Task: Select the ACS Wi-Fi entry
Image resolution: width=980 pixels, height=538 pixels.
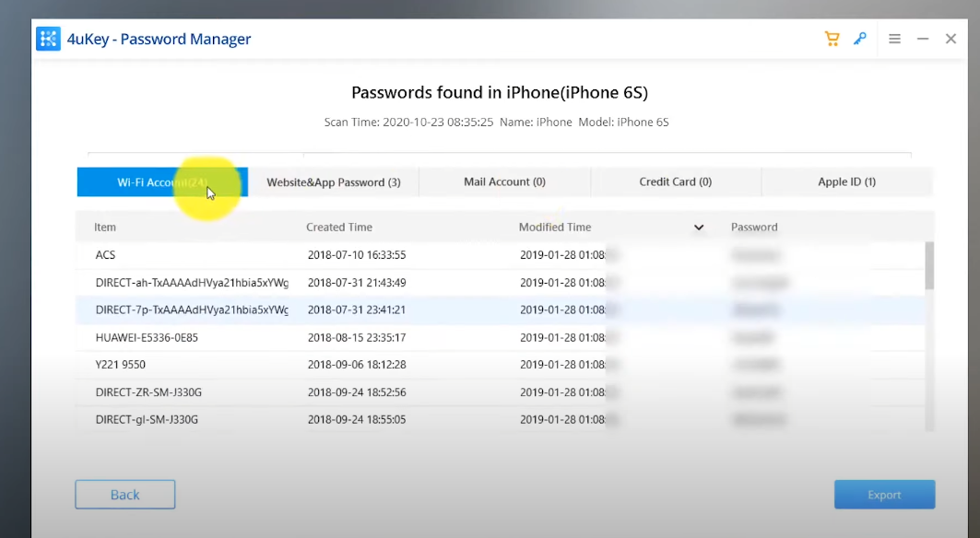Action: click(x=500, y=255)
